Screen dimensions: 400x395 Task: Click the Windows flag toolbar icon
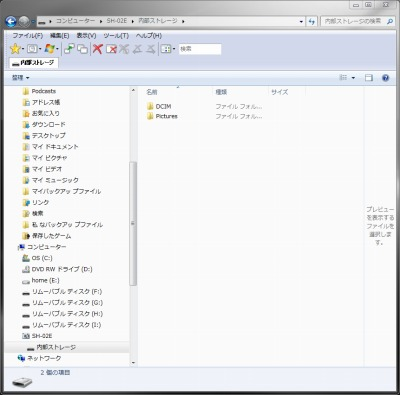(49, 49)
